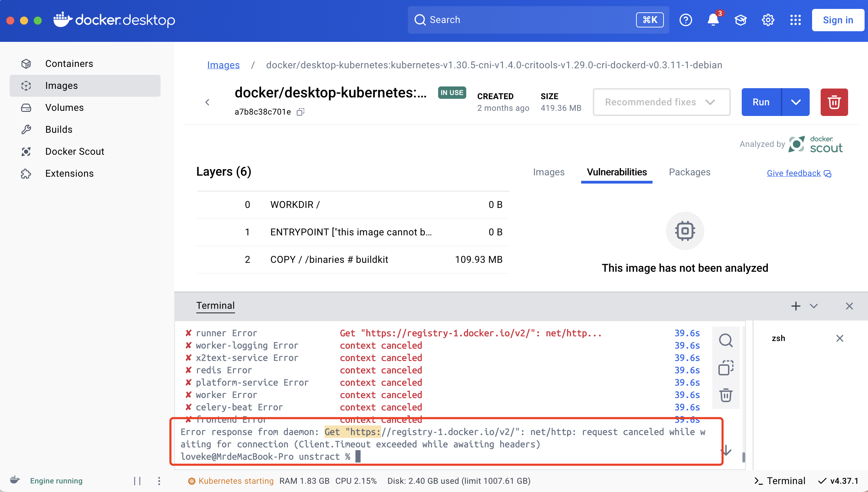Viewport: 868px width, 492px height.
Task: Run the kubernetes image
Action: point(761,102)
